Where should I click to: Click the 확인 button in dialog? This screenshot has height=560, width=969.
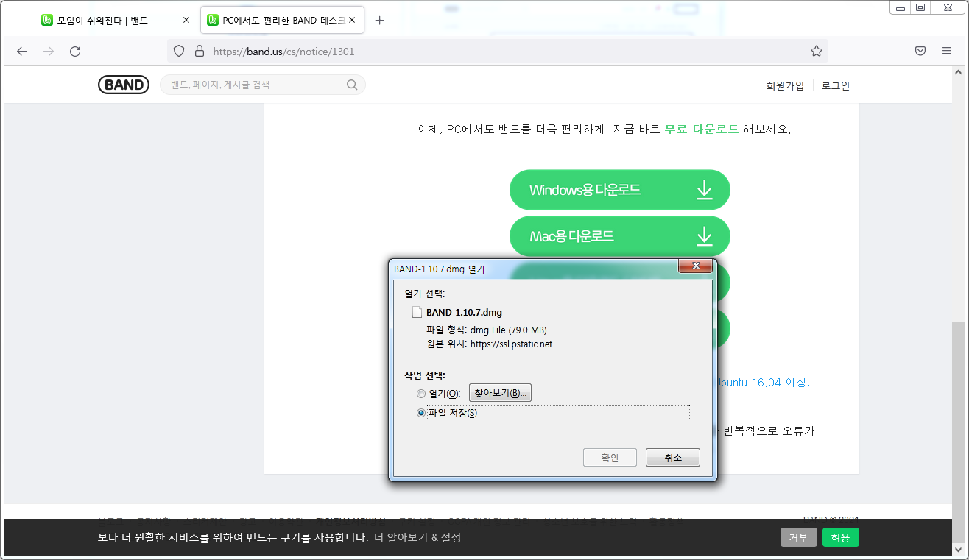pos(610,458)
